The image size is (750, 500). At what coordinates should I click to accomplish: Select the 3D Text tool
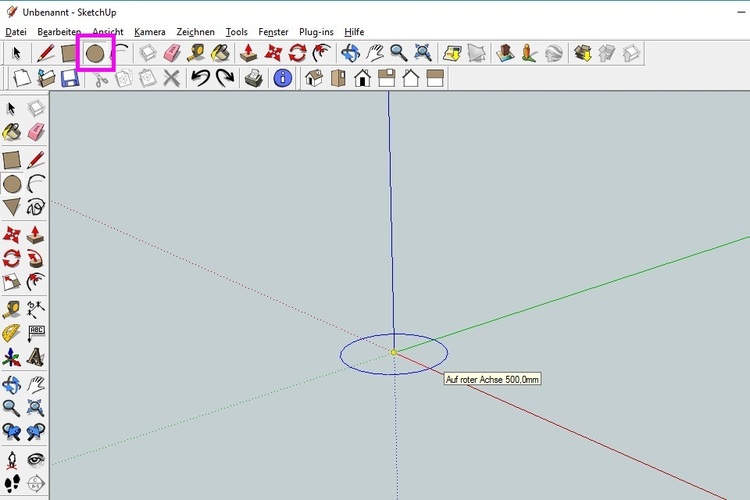tap(36, 357)
